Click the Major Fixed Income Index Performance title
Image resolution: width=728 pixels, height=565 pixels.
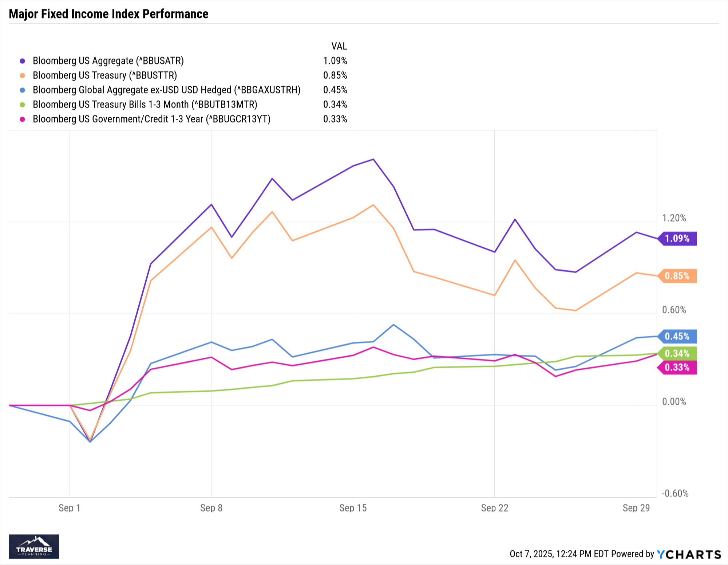(x=108, y=14)
